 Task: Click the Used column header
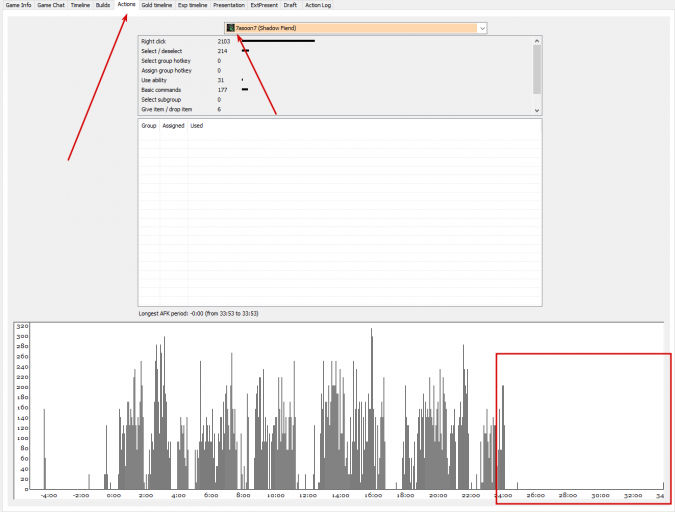coord(197,126)
